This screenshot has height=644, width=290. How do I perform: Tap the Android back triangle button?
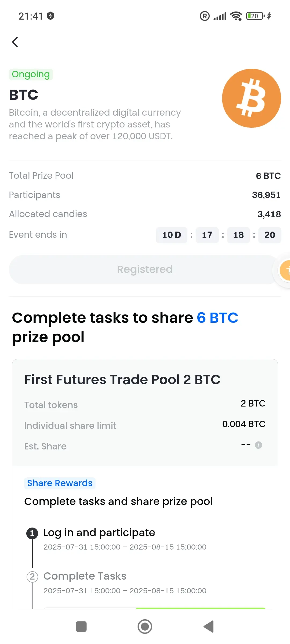pyautogui.click(x=209, y=627)
